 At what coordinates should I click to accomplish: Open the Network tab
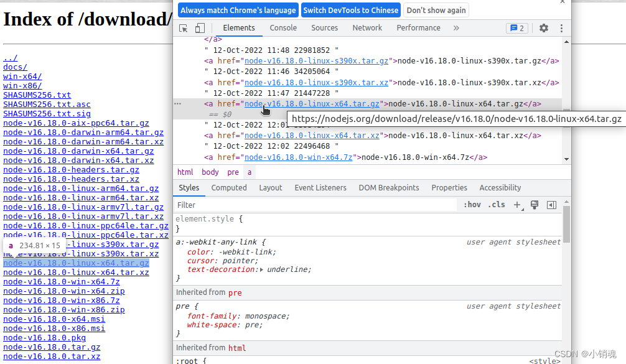[367, 28]
